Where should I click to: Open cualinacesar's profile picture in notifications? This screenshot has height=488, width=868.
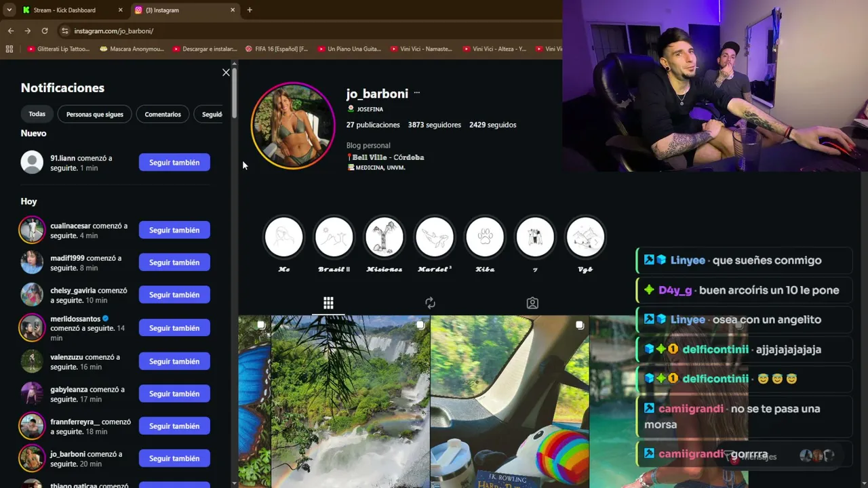32,230
